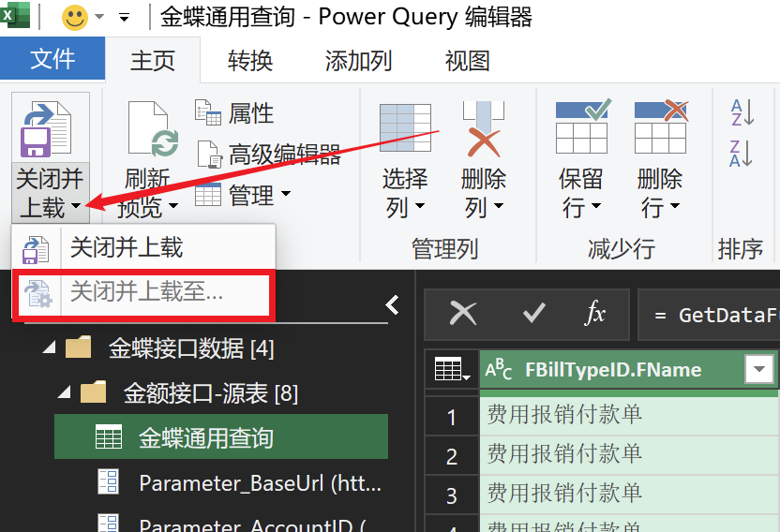
Task: Switch to the 转换 ribbon tab
Action: tap(250, 61)
